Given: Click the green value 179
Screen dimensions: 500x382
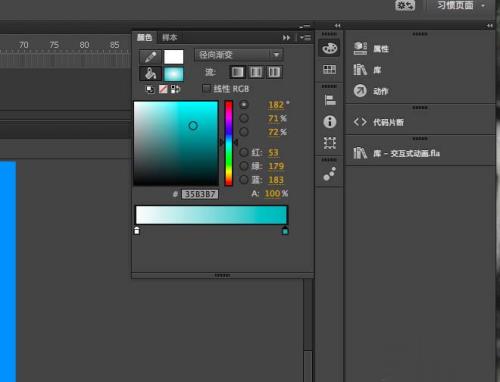Looking at the screenshot, I should pyautogui.click(x=276, y=166).
